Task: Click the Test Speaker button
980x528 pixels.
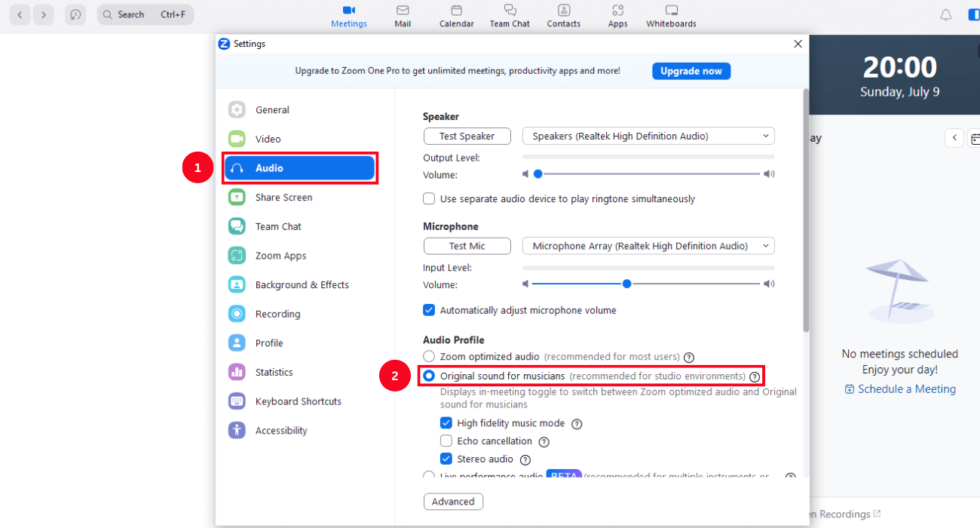Action: 467,137
